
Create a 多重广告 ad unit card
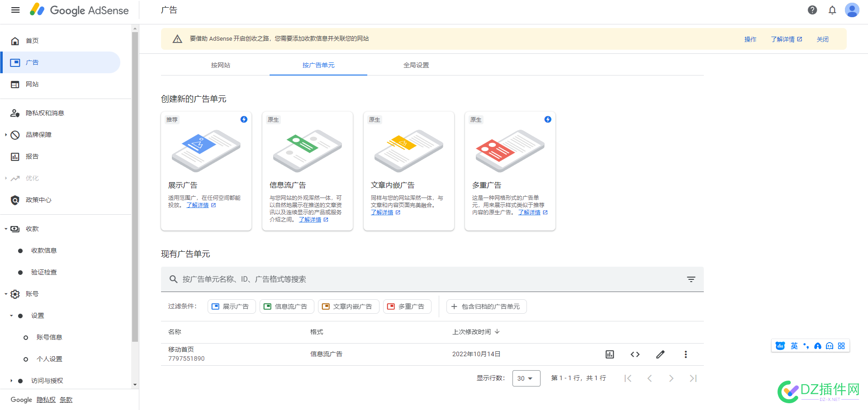click(x=510, y=171)
